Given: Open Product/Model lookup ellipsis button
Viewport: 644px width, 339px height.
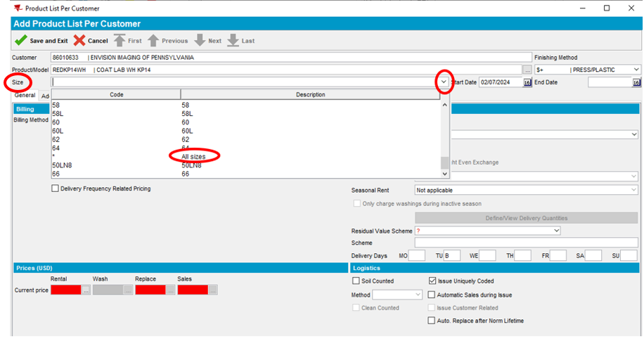Looking at the screenshot, I should click(527, 70).
